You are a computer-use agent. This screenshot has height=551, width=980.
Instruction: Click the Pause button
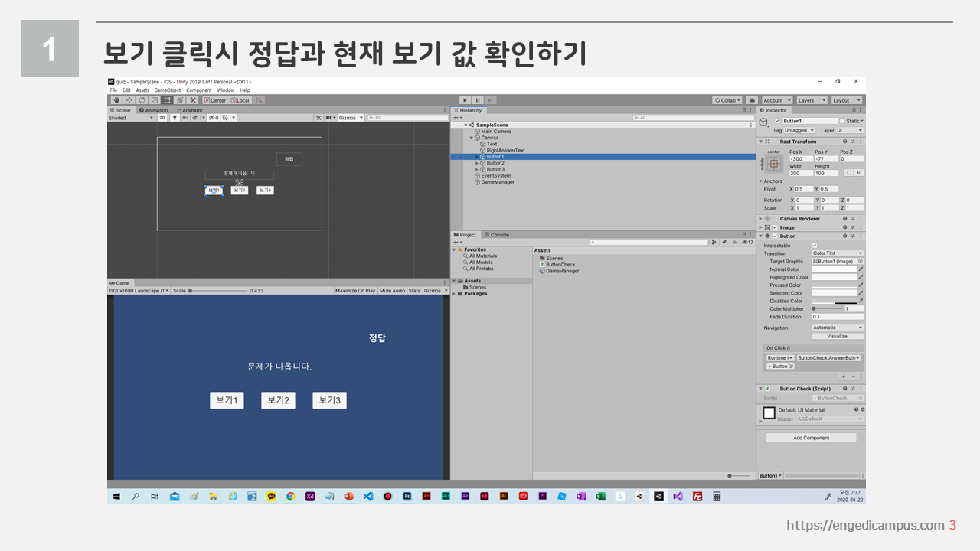(477, 100)
